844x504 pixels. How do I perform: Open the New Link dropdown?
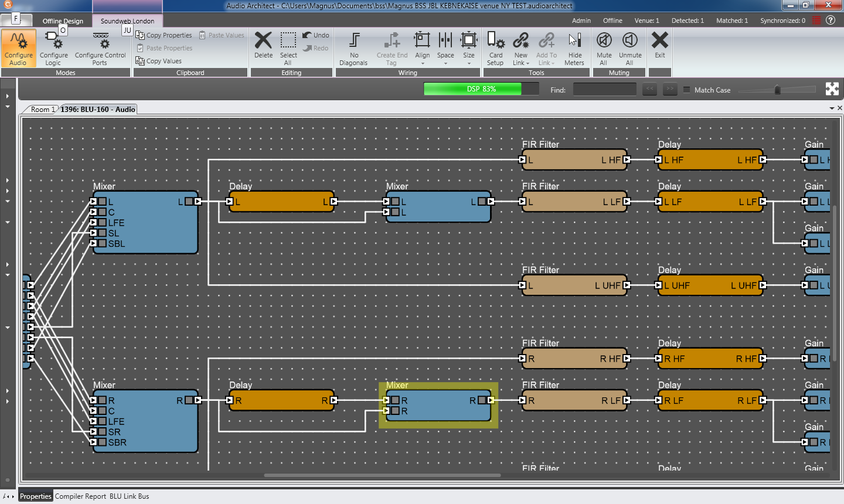pos(520,48)
